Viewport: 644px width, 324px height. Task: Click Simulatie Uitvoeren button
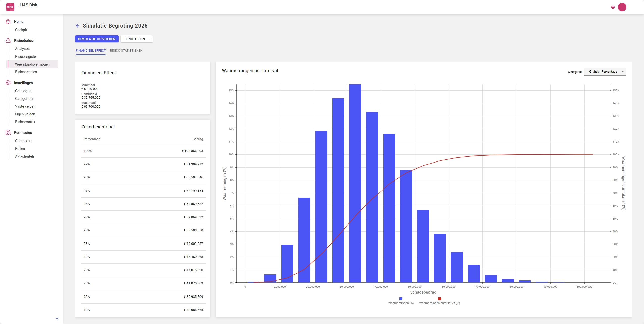coord(97,39)
